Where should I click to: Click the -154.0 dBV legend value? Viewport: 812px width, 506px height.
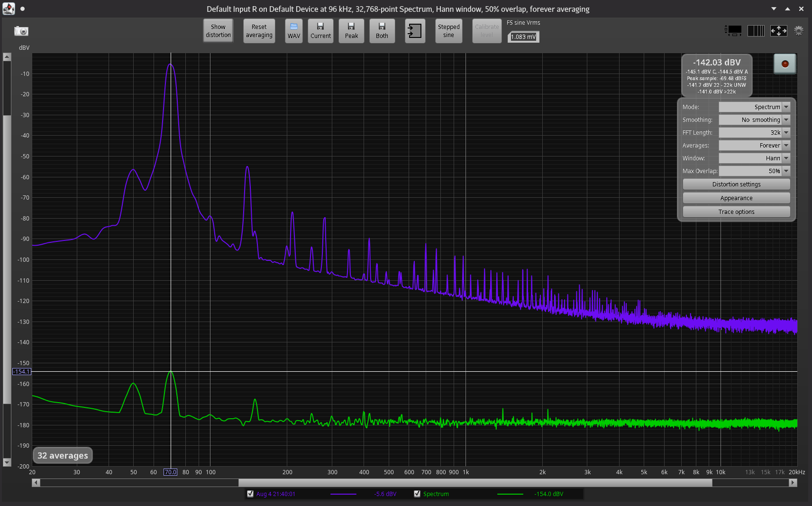548,494
